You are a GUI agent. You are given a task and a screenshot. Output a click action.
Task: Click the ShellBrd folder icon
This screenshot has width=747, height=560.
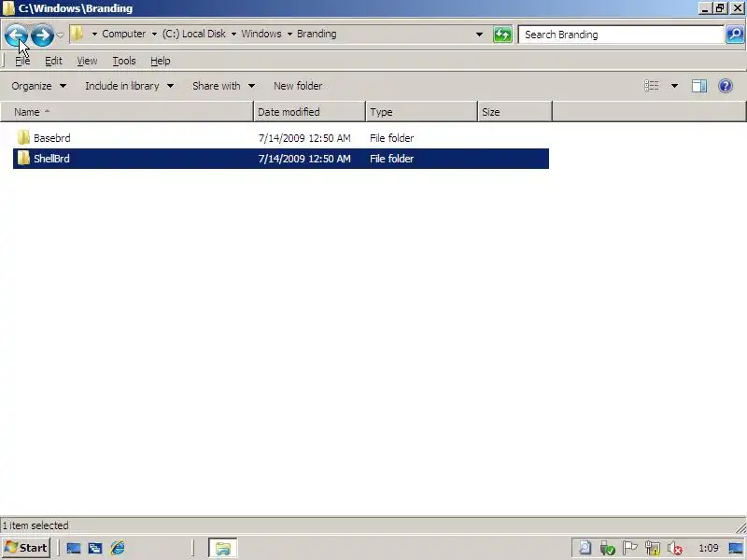click(x=22, y=158)
